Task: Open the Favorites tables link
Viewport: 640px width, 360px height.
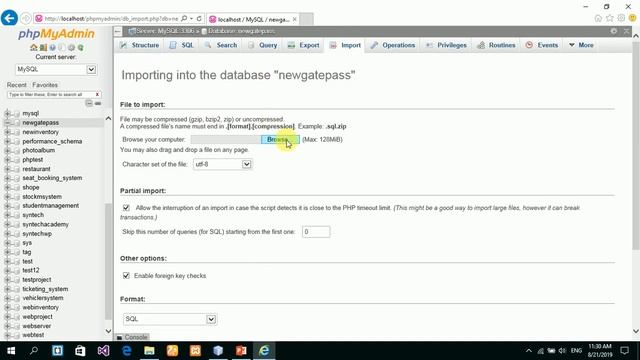Action: [45, 85]
